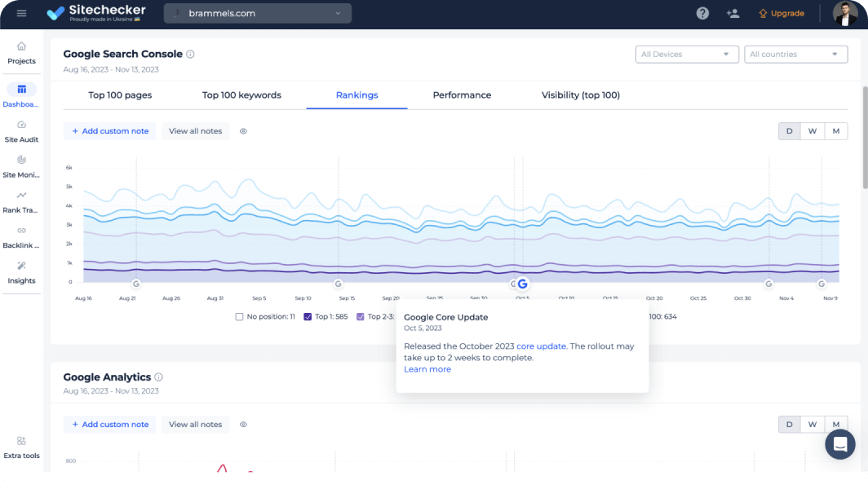
Task: Open Site Monitoring in sidebar
Action: click(21, 167)
